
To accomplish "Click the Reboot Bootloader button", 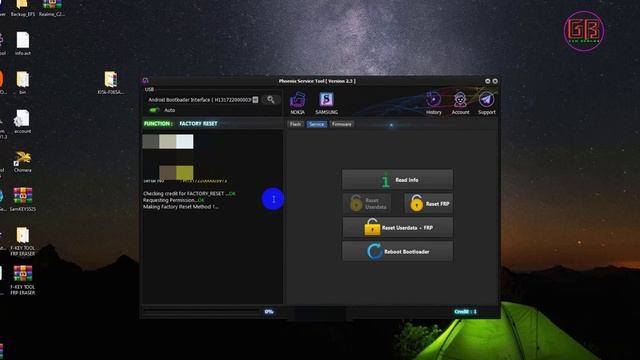I will pos(397,251).
